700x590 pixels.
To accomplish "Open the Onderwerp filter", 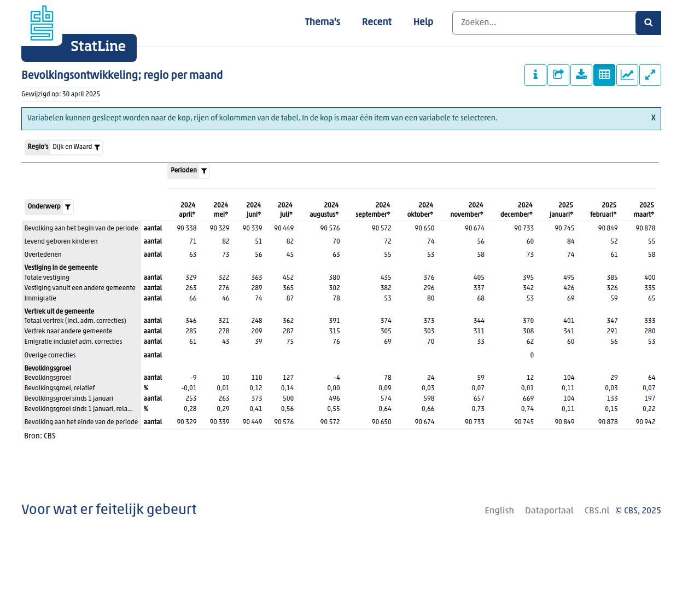I will pyautogui.click(x=49, y=207).
